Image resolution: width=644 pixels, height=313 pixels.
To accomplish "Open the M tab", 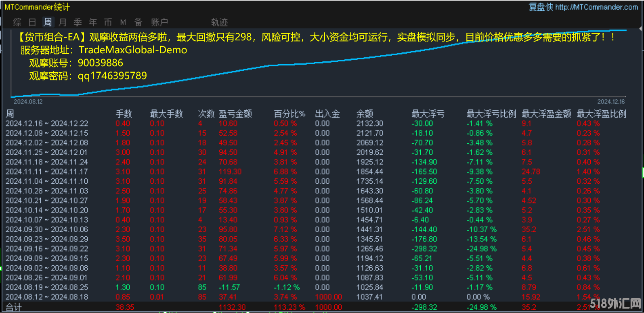I will [x=123, y=22].
